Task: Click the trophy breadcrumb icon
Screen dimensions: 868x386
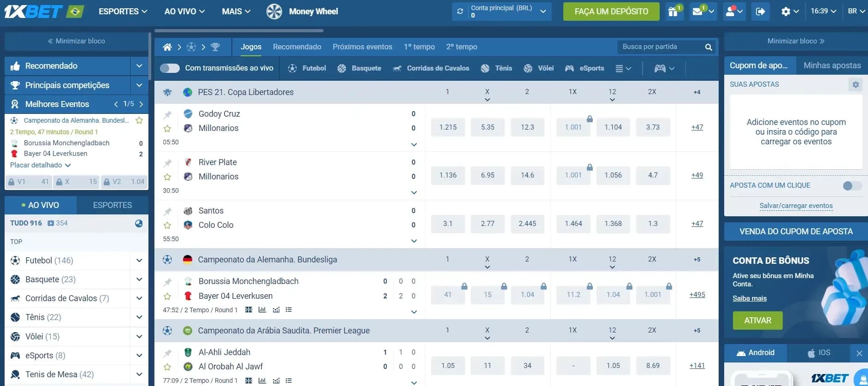Action: coord(215,47)
